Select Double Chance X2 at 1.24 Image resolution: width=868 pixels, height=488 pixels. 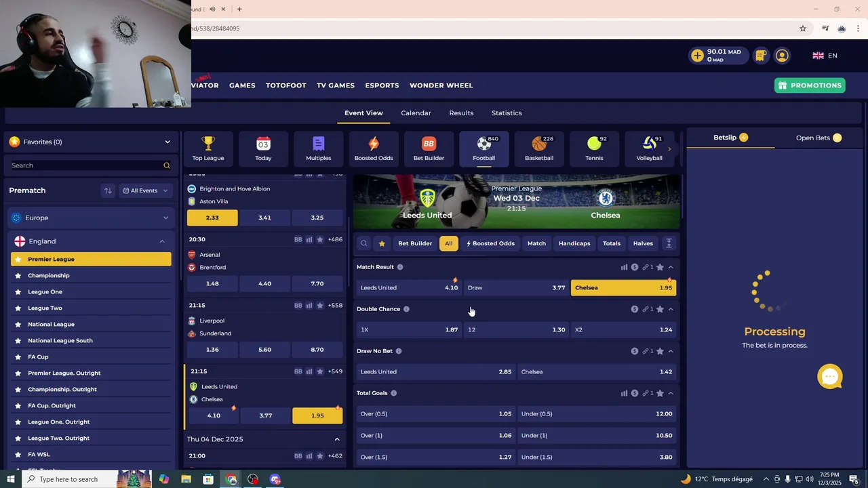point(623,329)
